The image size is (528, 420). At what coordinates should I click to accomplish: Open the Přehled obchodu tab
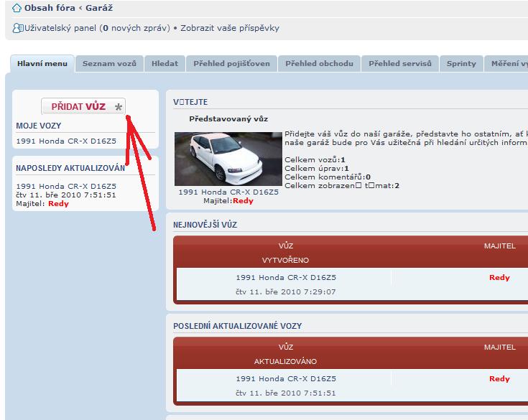click(319, 64)
